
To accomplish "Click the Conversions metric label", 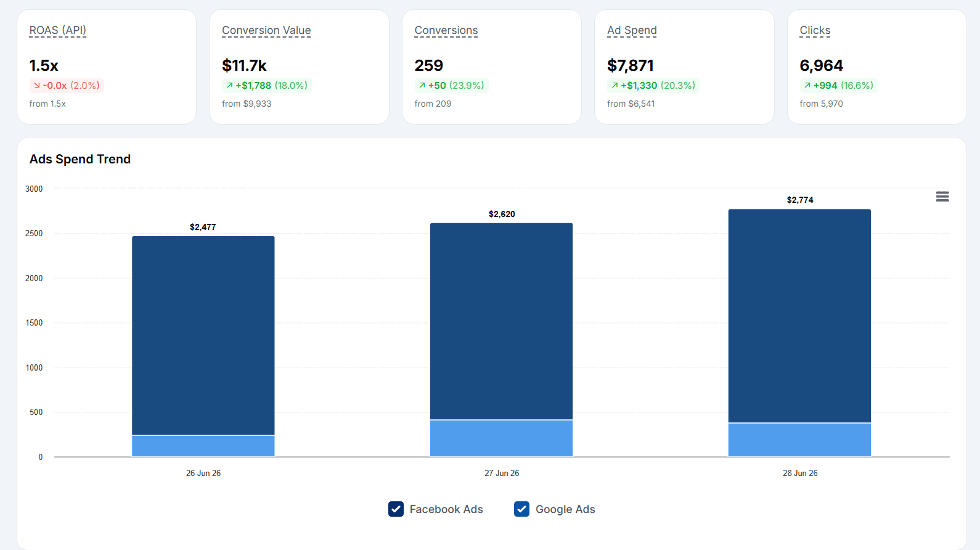I will pos(446,30).
